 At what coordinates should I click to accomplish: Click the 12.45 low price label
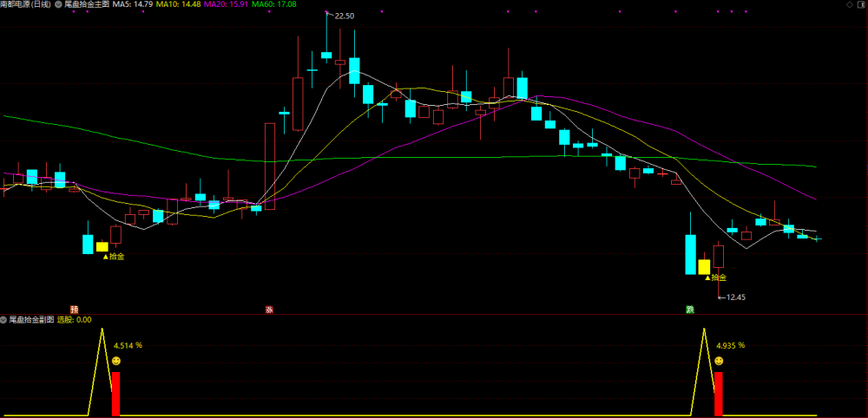(736, 297)
